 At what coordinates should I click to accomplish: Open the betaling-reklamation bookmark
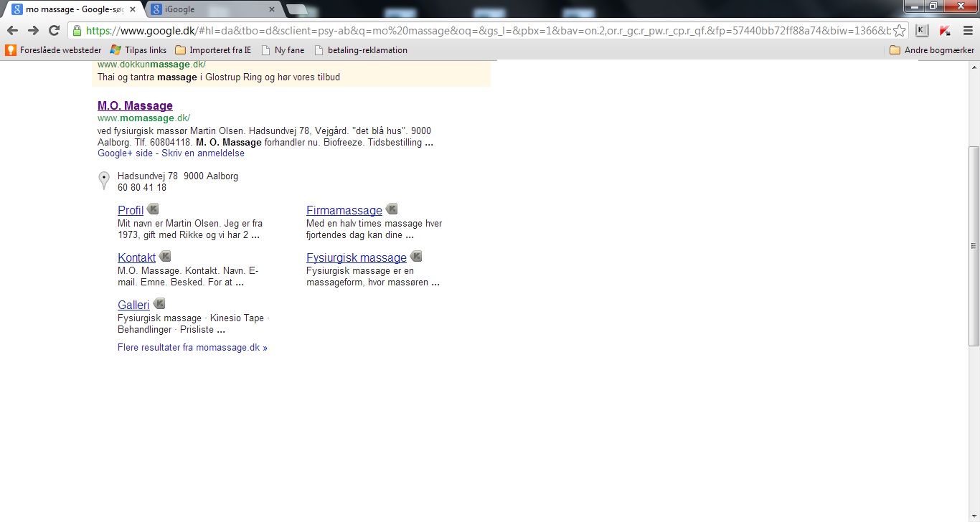click(x=361, y=50)
